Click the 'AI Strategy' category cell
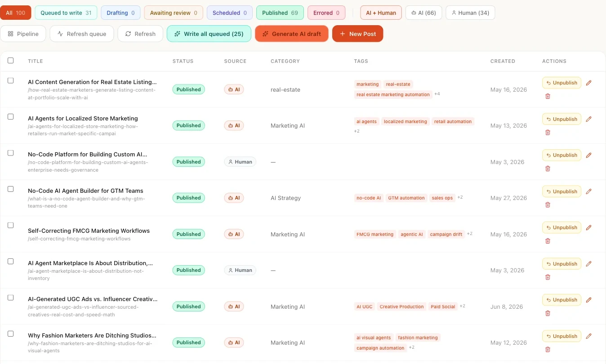This screenshot has height=364, width=606. click(285, 198)
